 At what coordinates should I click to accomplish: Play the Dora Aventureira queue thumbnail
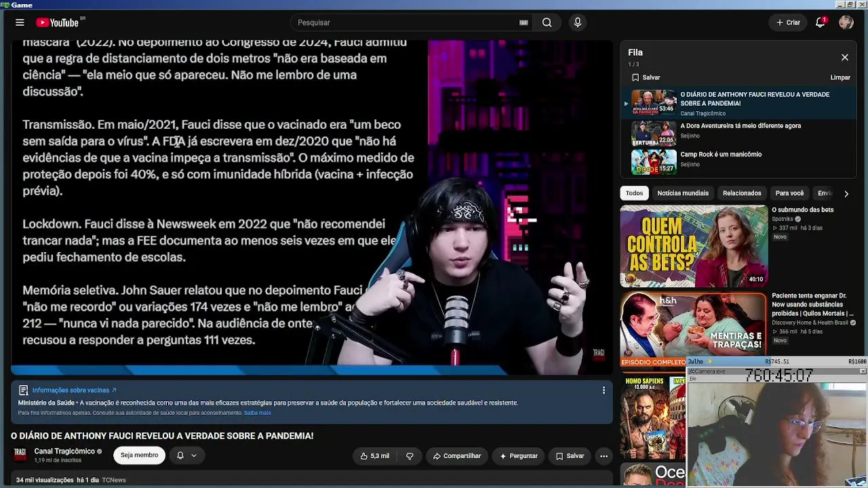click(654, 132)
